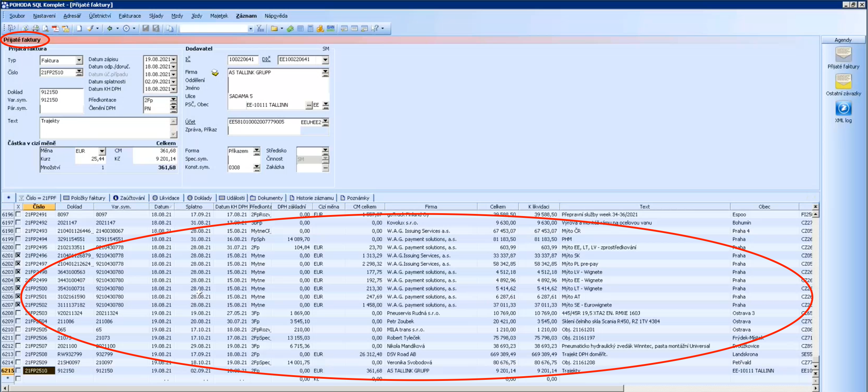
Task: Click into the Kurz field showing 25,44
Action: [x=90, y=159]
